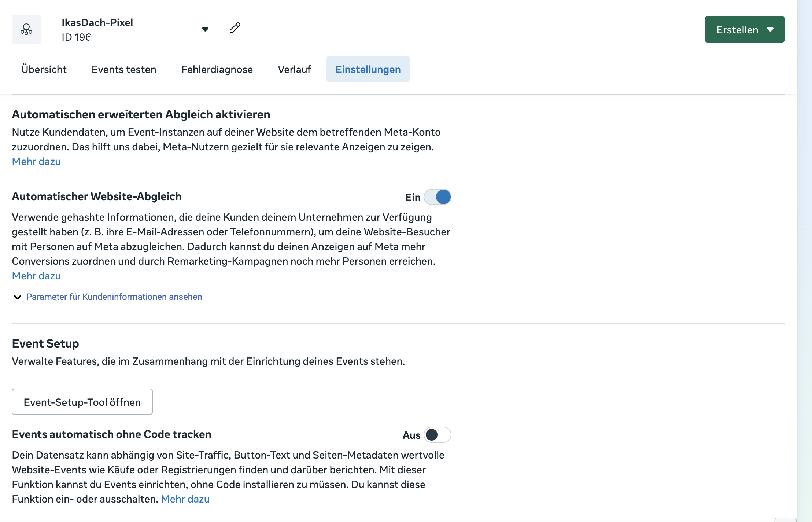Image resolution: width=812 pixels, height=522 pixels.
Task: Follow Mehr dazu link after ein- oder ausschalten
Action: tap(185, 499)
